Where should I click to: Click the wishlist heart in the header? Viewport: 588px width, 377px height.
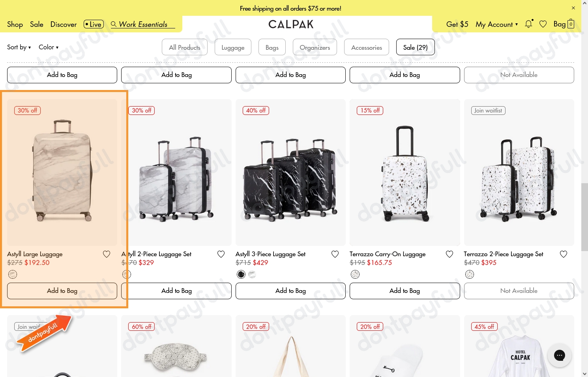[x=543, y=24]
